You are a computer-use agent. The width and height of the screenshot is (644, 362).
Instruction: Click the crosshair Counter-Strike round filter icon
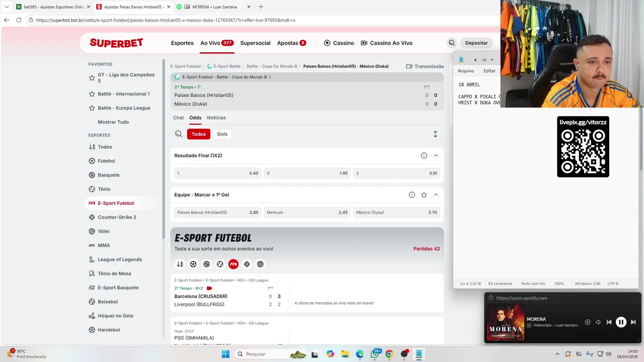tap(247, 264)
